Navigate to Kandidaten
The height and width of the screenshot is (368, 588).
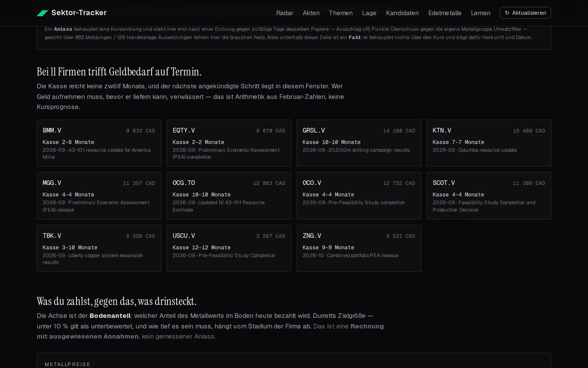pyautogui.click(x=402, y=13)
